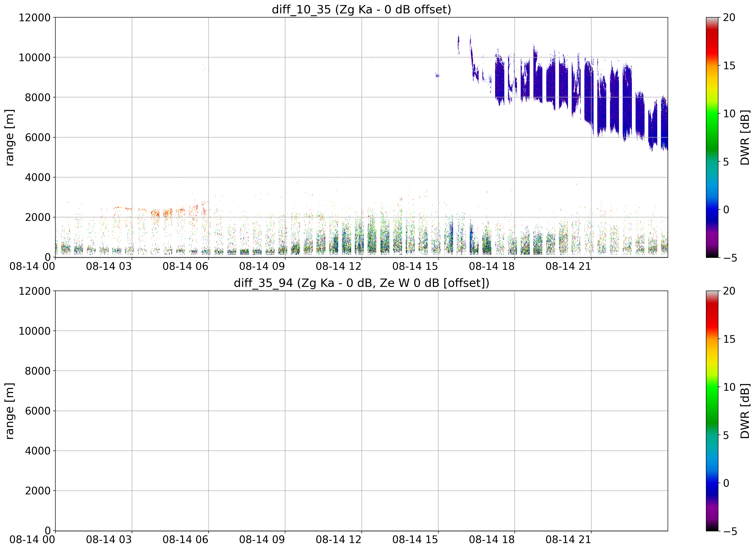756x550 pixels.
Task: Click the "8000" y-tick label of the bottom plot
Action: click(x=38, y=371)
